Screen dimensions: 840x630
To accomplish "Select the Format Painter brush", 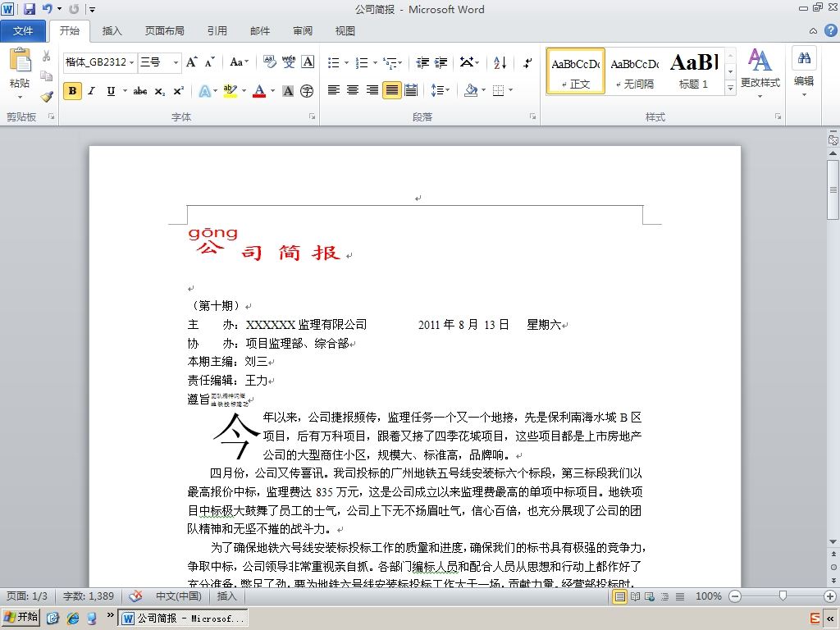I will 47,96.
